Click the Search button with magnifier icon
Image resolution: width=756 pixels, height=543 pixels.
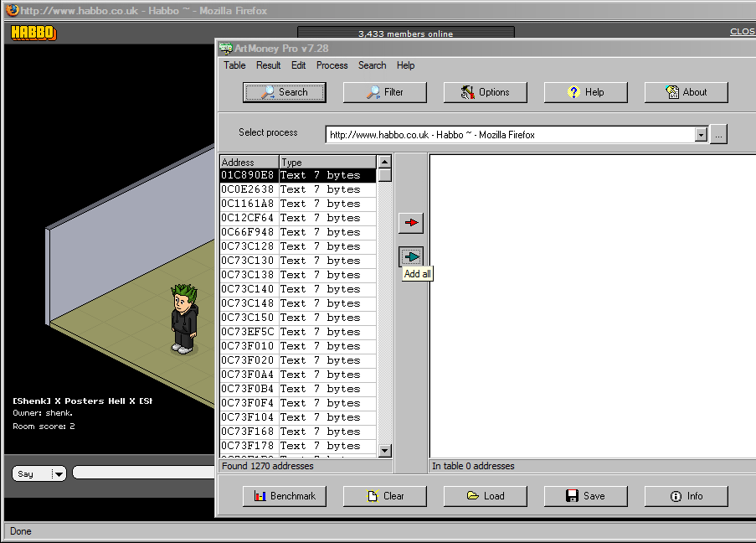[x=285, y=92]
